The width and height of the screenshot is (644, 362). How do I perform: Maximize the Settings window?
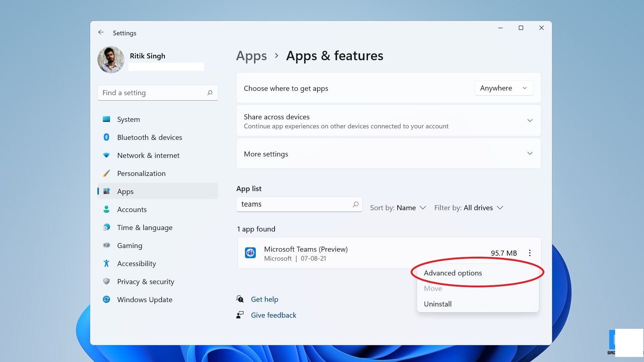pos(521,28)
